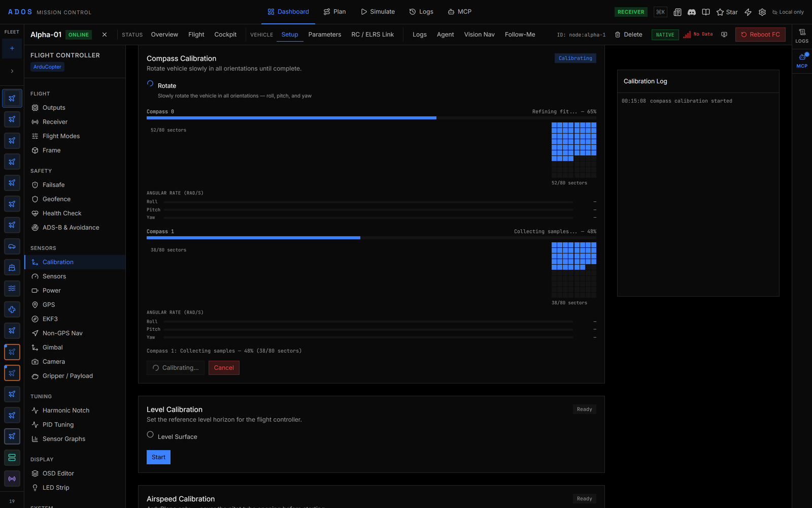This screenshot has width=812, height=508.
Task: Start the Level Calibration
Action: pyautogui.click(x=158, y=457)
